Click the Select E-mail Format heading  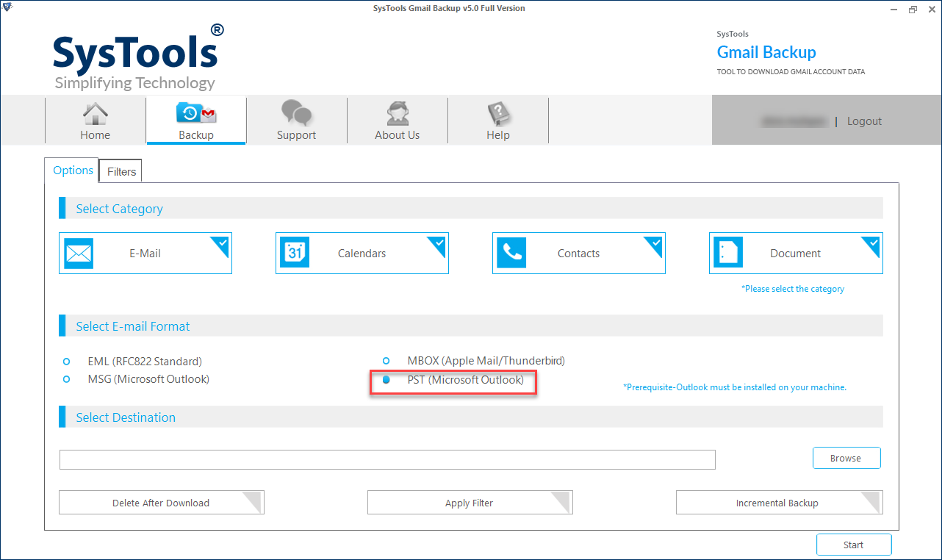133,326
